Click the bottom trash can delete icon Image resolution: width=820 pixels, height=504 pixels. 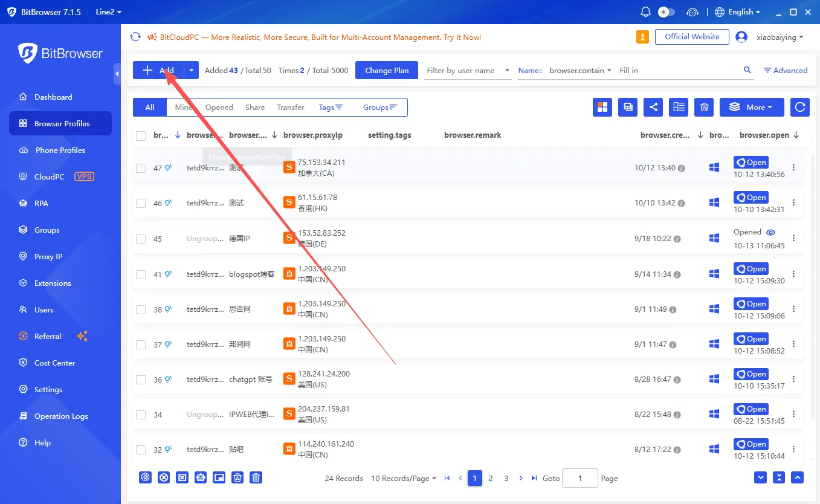tap(256, 477)
